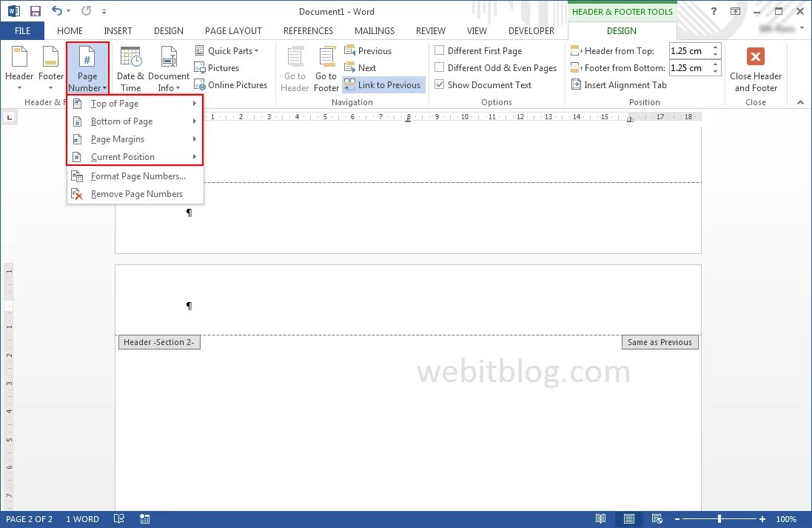Open spelling check from the status bar
812x528 pixels.
[119, 518]
